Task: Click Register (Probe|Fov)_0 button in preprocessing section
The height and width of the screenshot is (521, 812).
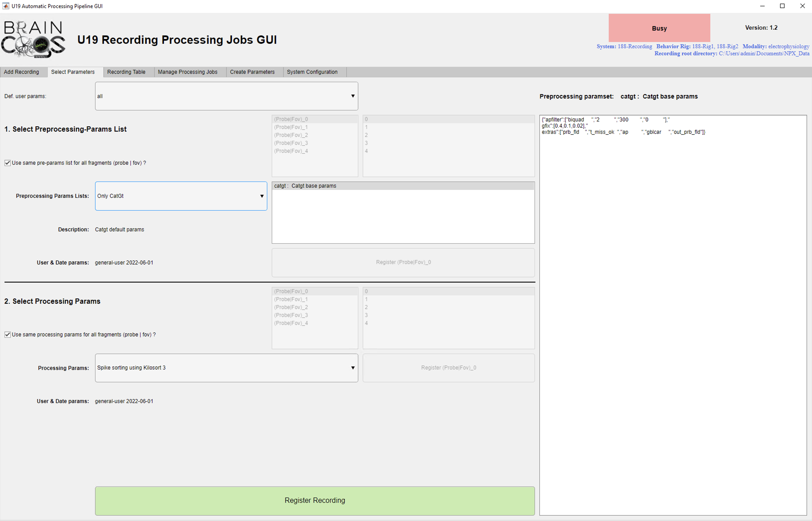Action: [x=403, y=262]
